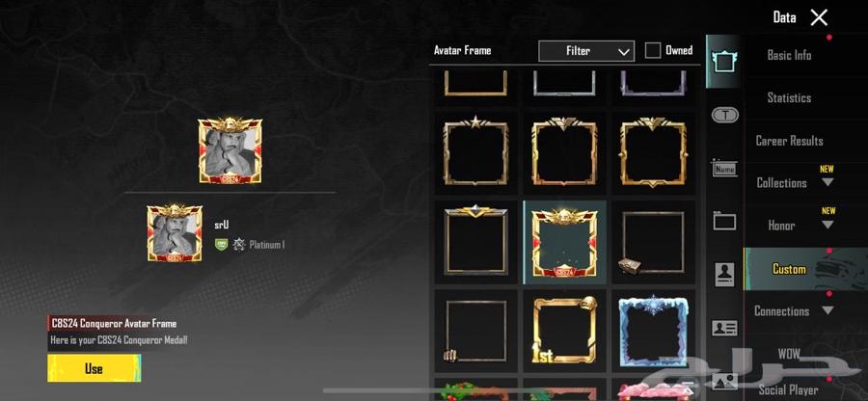Screen dimensions: 868x401
Task: Open the Filter dropdown
Action: (x=586, y=51)
